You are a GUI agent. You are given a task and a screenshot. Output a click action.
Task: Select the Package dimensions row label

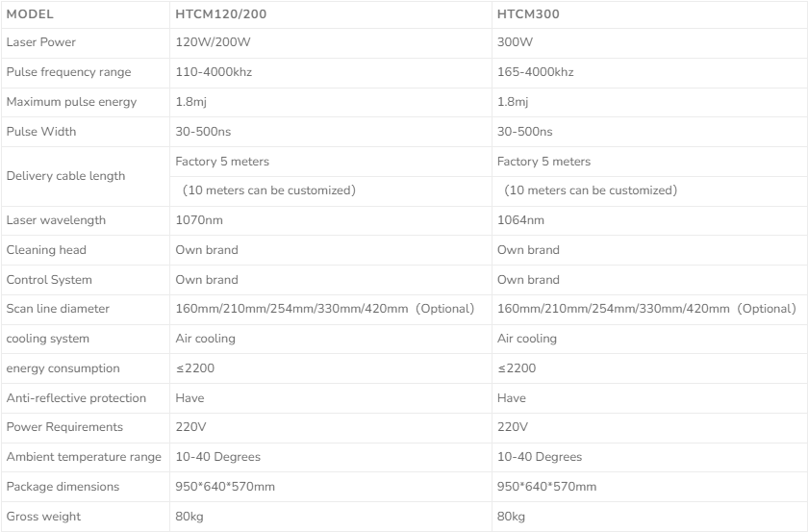point(63,487)
